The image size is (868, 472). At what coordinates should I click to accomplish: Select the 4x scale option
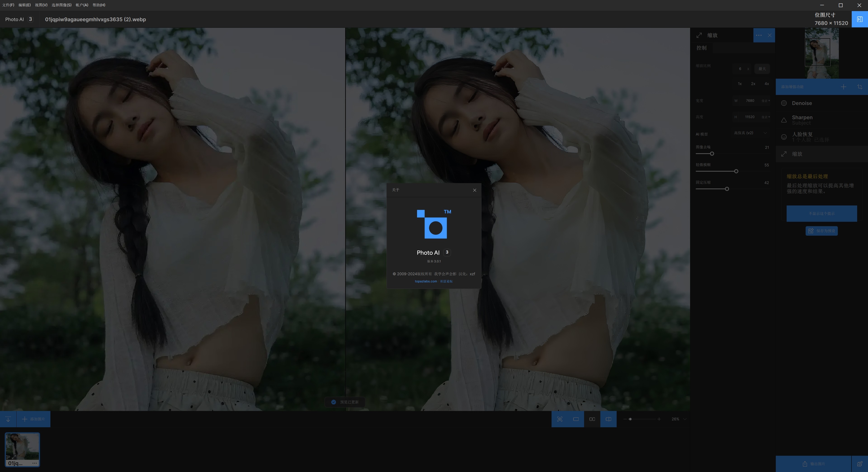(767, 84)
